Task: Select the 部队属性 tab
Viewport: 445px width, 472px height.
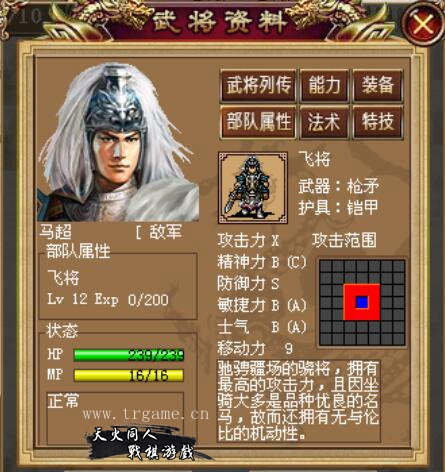Action: pos(259,122)
